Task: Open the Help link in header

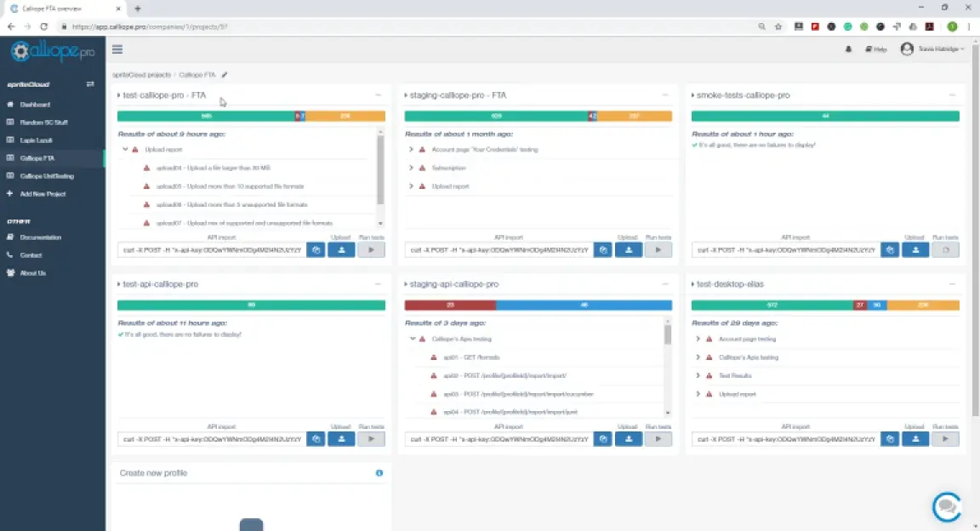Action: click(x=876, y=49)
